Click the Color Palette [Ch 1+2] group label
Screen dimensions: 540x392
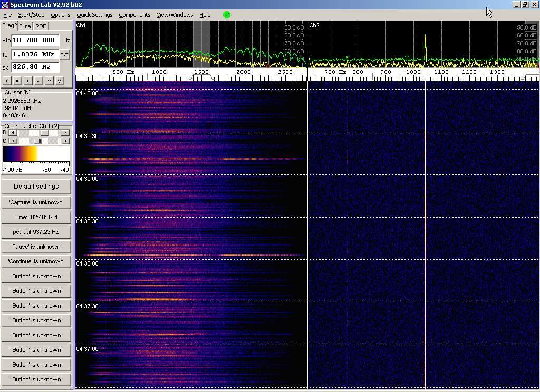point(31,126)
